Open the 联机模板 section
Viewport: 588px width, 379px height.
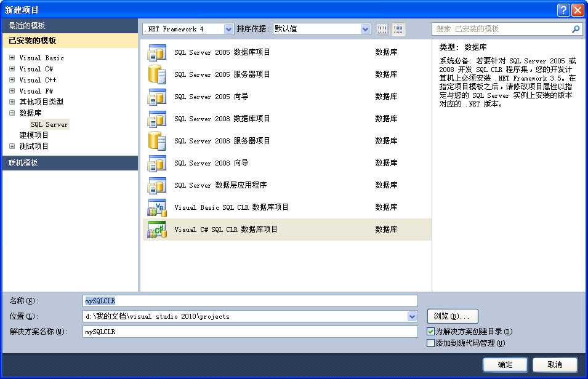pyautogui.click(x=70, y=162)
